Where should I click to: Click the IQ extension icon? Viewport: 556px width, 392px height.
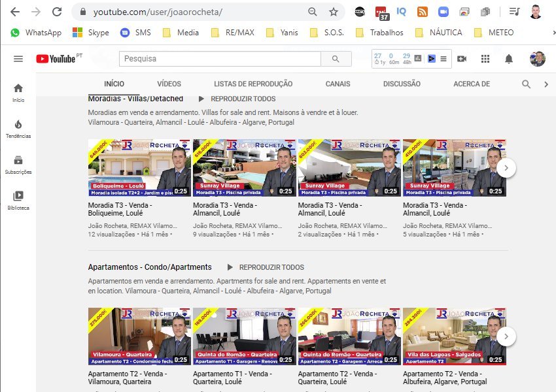[x=402, y=12]
